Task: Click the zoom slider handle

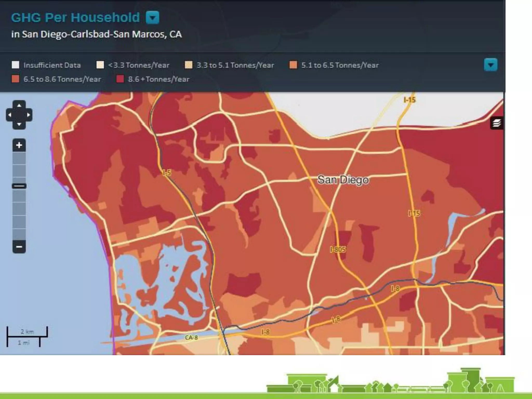Action: 19,186
